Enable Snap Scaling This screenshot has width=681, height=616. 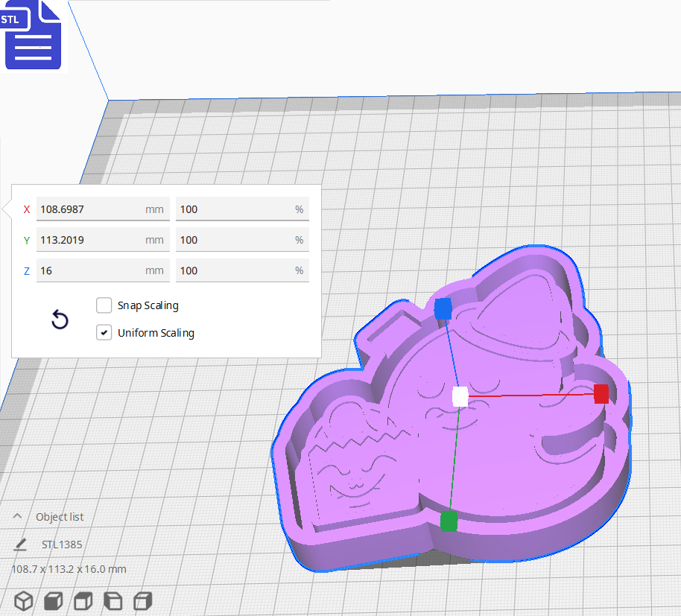(104, 305)
